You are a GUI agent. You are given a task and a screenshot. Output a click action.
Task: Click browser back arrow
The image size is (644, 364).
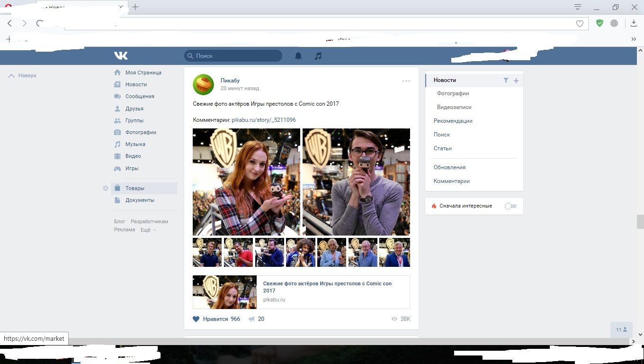tap(10, 23)
